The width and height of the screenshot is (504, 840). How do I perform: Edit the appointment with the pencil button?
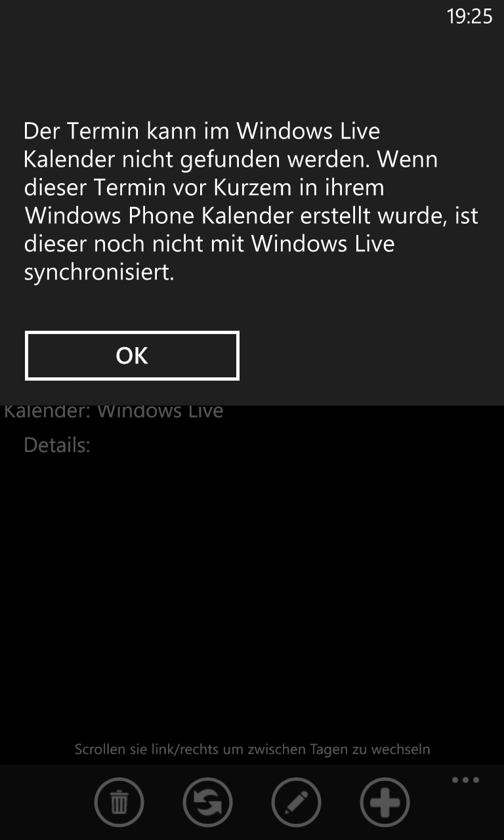tap(296, 802)
